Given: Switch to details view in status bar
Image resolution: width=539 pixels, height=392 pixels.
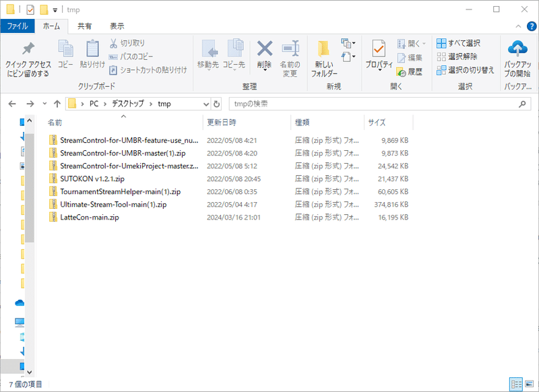Looking at the screenshot, I should tap(516, 384).
